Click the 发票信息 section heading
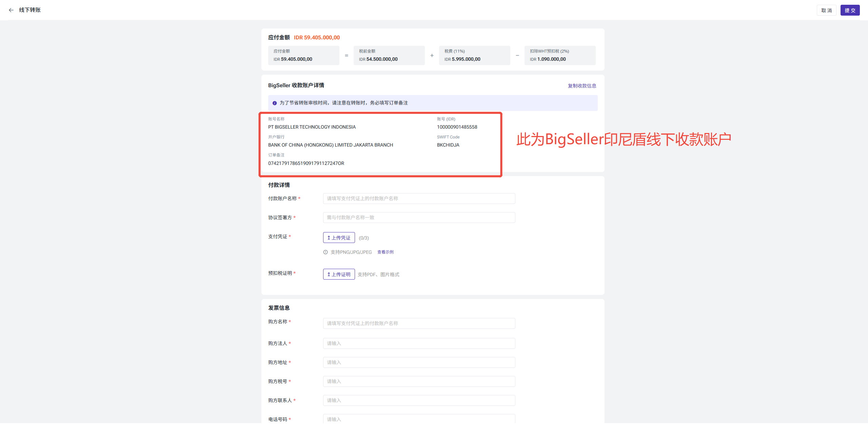The height and width of the screenshot is (434, 868). [279, 308]
